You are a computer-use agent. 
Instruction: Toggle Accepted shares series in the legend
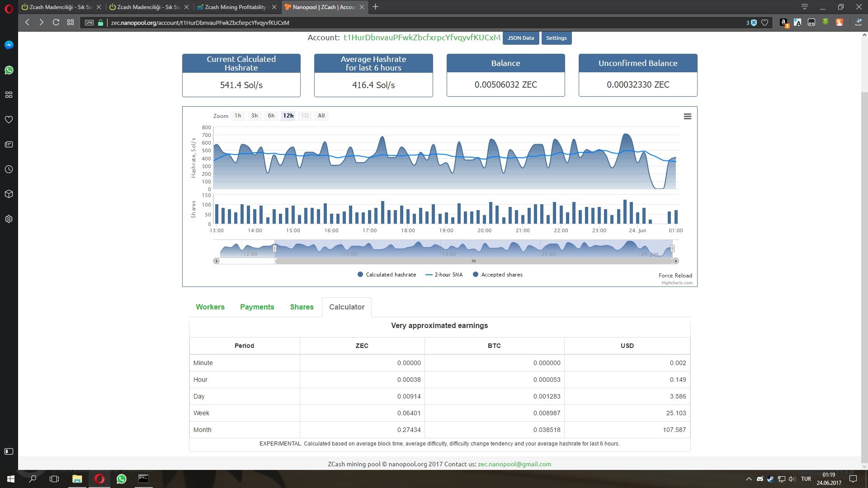point(497,275)
